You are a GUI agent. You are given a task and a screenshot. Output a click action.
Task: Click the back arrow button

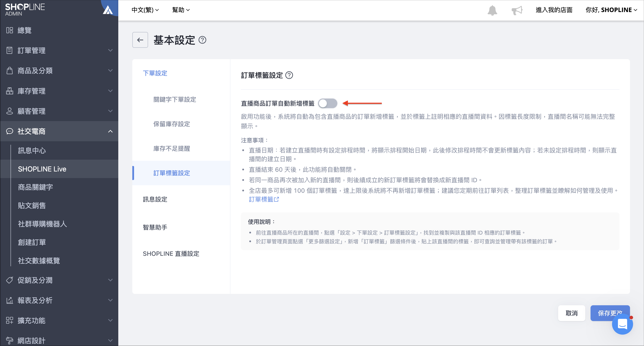[x=140, y=40]
